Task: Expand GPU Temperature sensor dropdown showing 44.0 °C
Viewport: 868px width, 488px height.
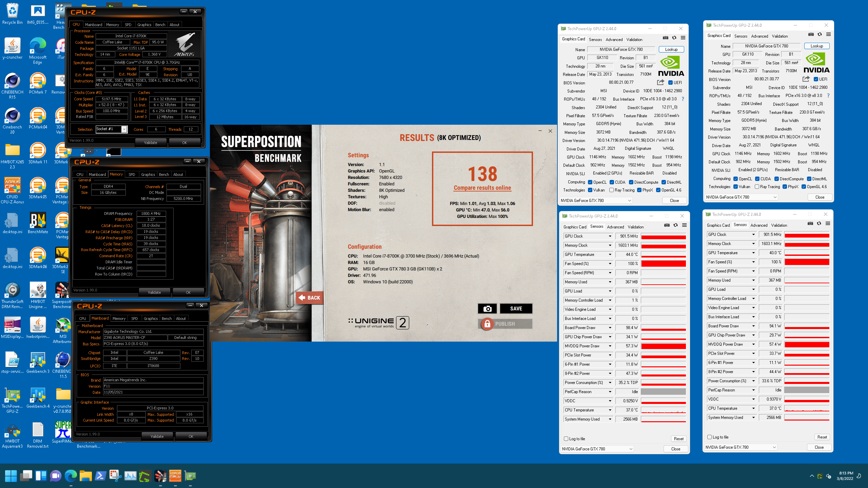Action: (x=610, y=255)
